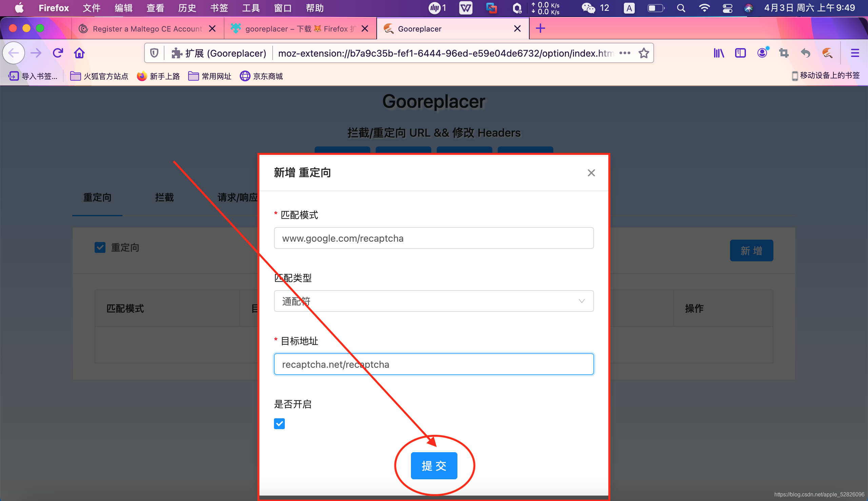Viewport: 868px width, 501px height.
Task: Open the 导入书签 bookmark item
Action: [x=33, y=76]
